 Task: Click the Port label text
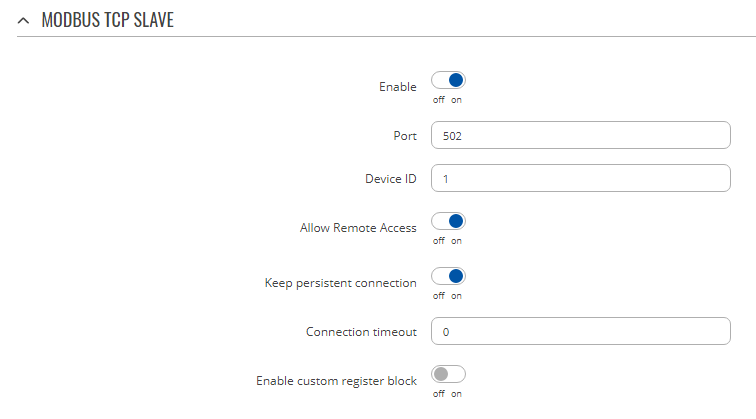tap(404, 135)
